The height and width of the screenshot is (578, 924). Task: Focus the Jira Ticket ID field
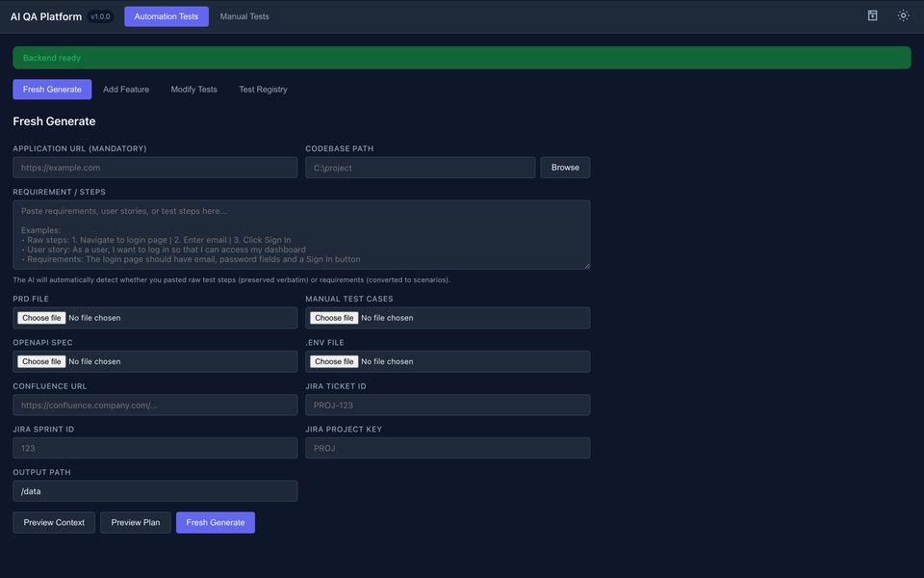pos(448,406)
